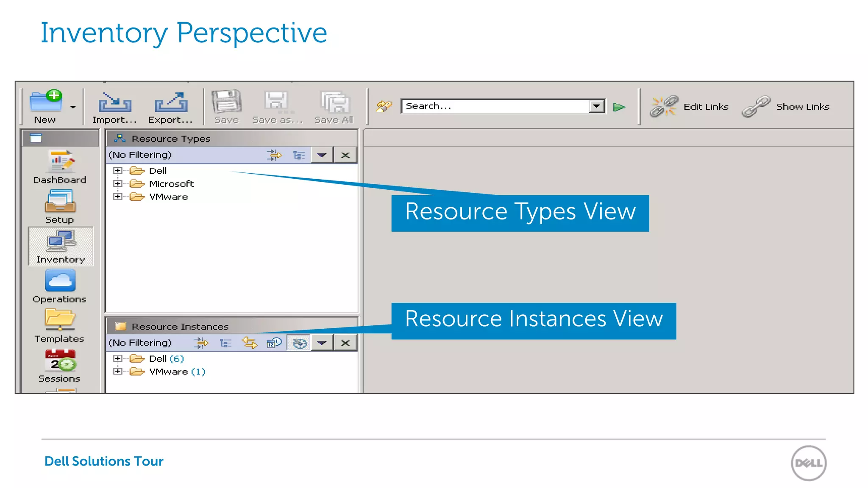Close the Resource Types view
868x488 pixels.
click(x=345, y=155)
